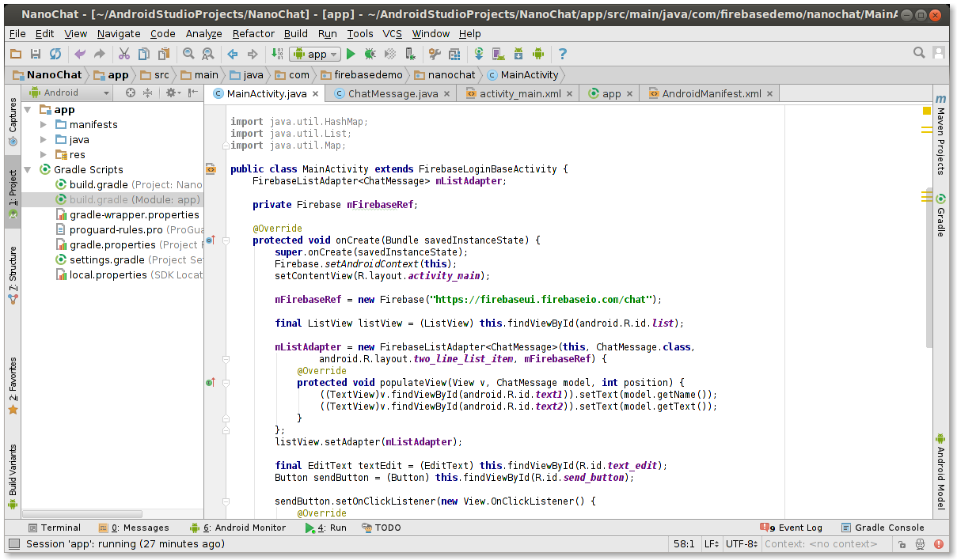Toggle the Build Variants side panel
Viewport: 957px width, 560px height.
[x=13, y=476]
